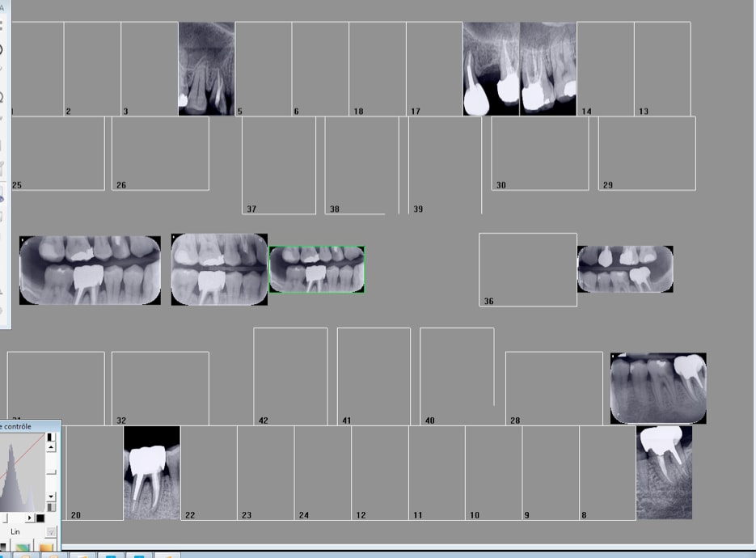This screenshot has width=756, height=558.
Task: Click the black swatch below the histogram
Action: point(40,518)
